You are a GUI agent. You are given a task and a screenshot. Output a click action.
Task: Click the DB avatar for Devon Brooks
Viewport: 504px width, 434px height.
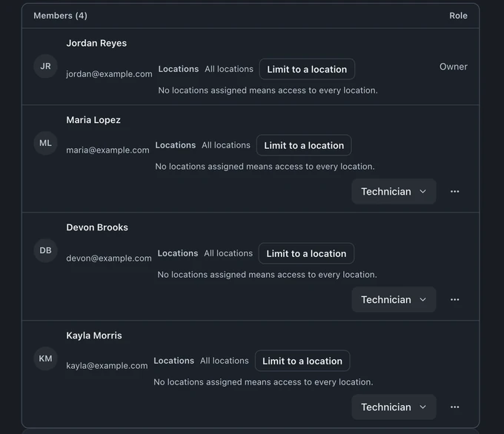pyautogui.click(x=46, y=250)
